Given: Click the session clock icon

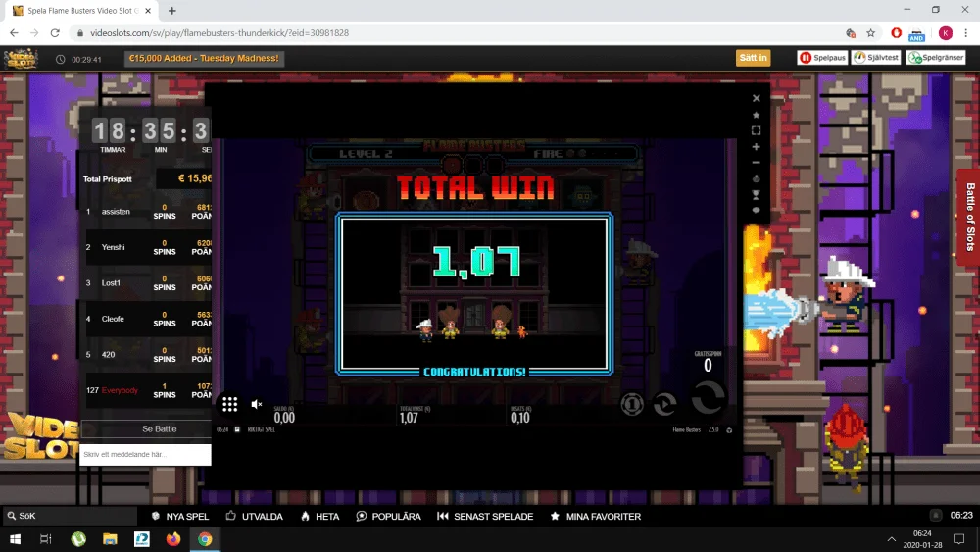Looking at the screenshot, I should click(x=60, y=60).
